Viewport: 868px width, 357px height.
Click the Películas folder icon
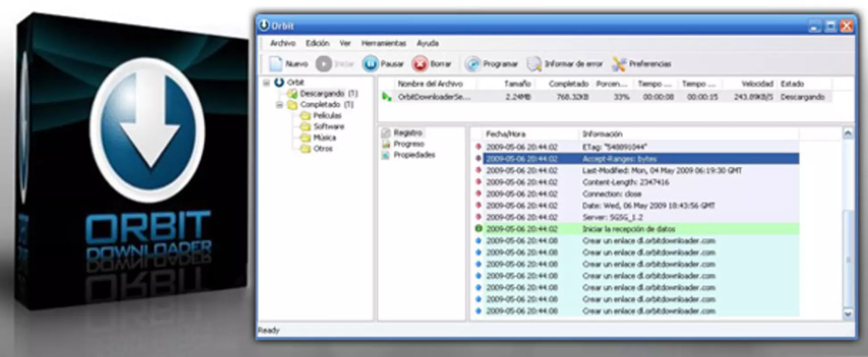point(306,116)
